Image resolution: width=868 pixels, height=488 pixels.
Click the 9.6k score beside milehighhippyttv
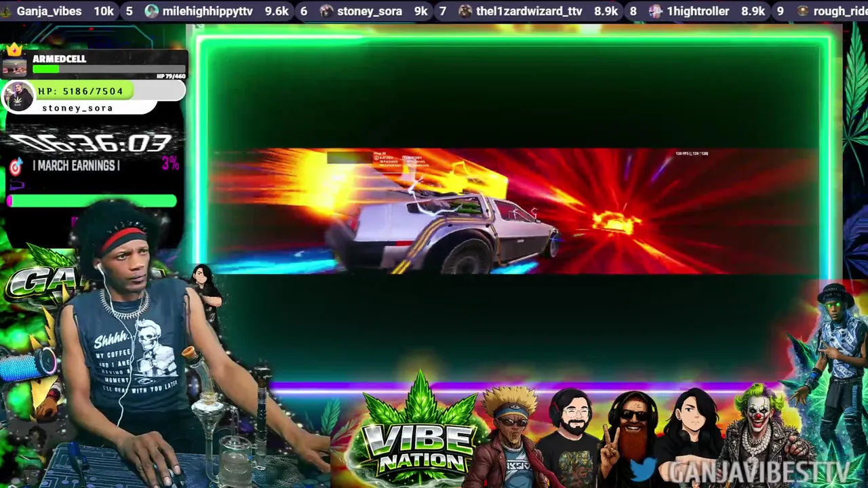coord(277,11)
